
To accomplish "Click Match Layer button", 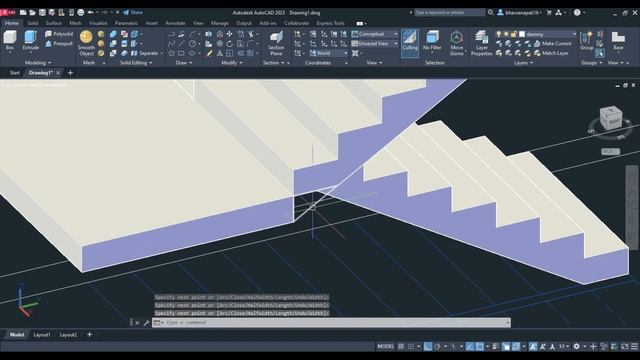I will coord(551,53).
